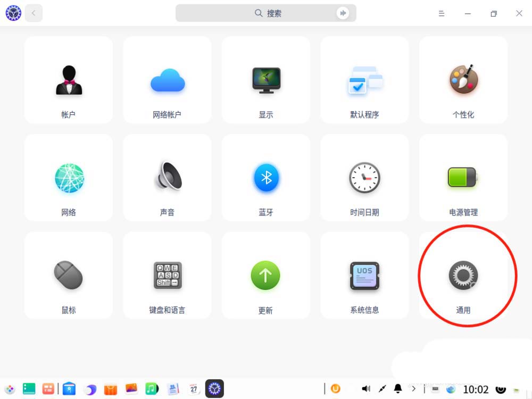
Task: Open the orange app store taskbar icon
Action: pyautogui.click(x=111, y=389)
